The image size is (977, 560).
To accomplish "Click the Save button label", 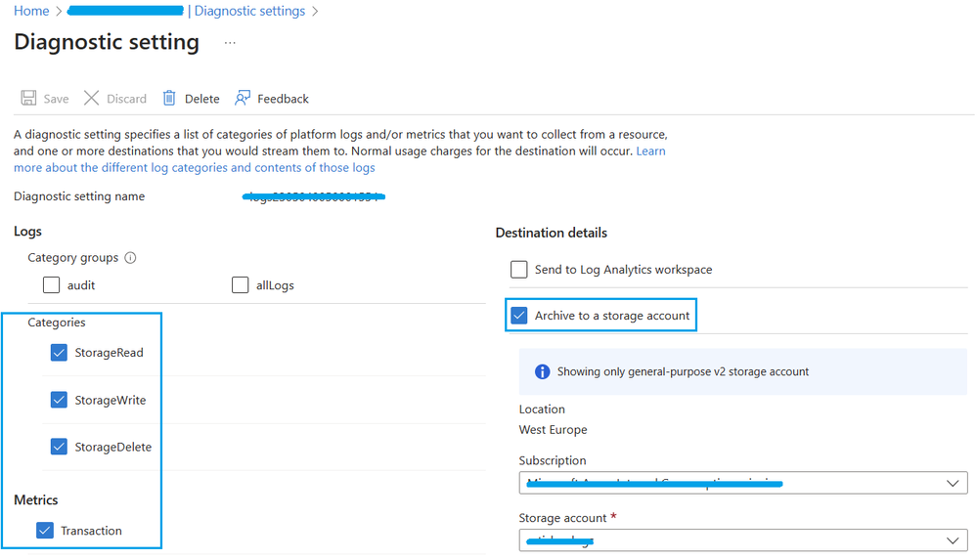I will [56, 99].
